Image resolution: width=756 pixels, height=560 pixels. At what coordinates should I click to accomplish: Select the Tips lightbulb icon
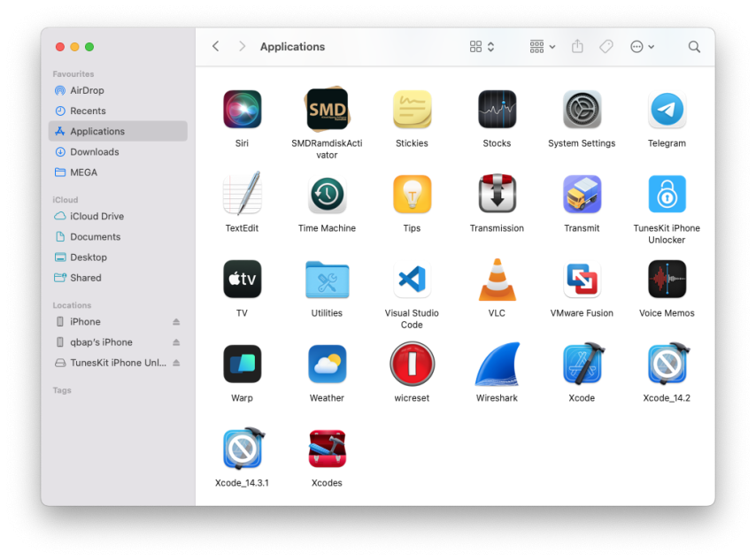[x=412, y=195]
